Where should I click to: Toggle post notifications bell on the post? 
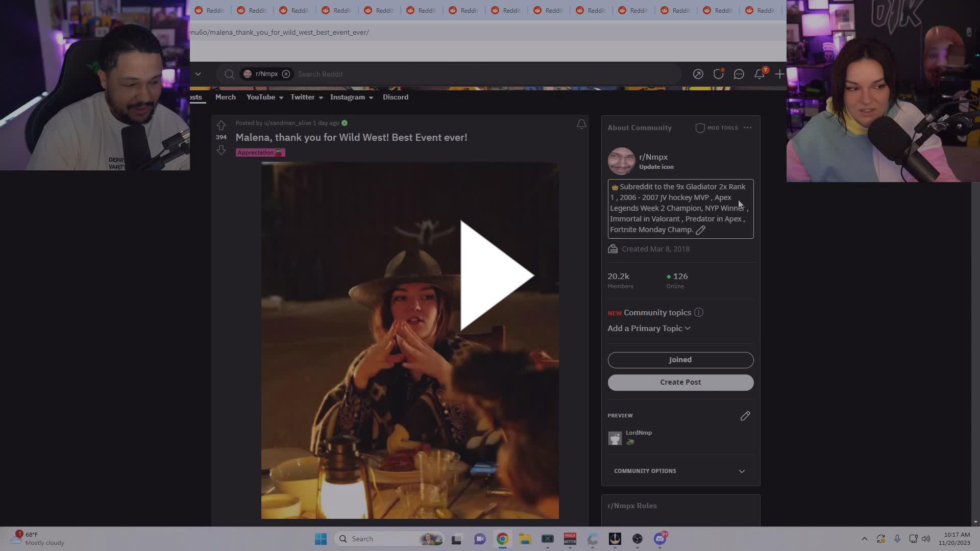(581, 124)
